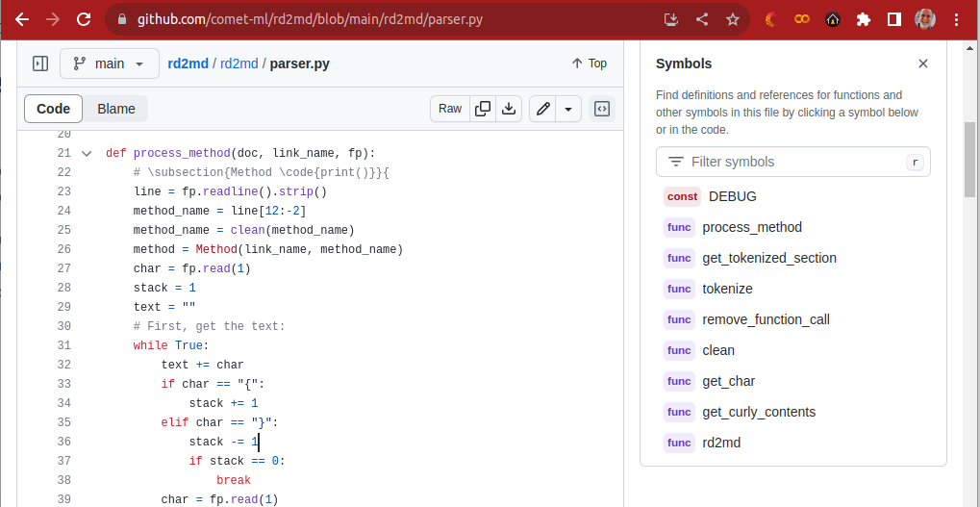Copy raw file contents icon
Image resolution: width=980 pixels, height=507 pixels.
pyautogui.click(x=483, y=109)
